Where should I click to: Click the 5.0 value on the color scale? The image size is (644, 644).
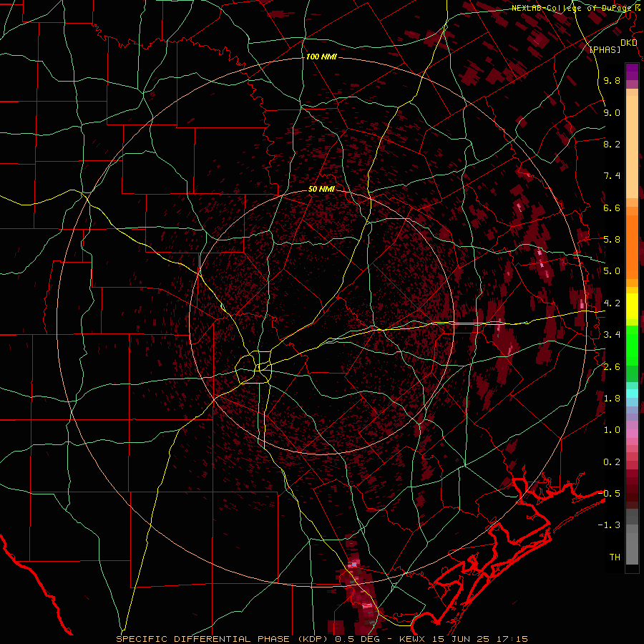pos(612,271)
